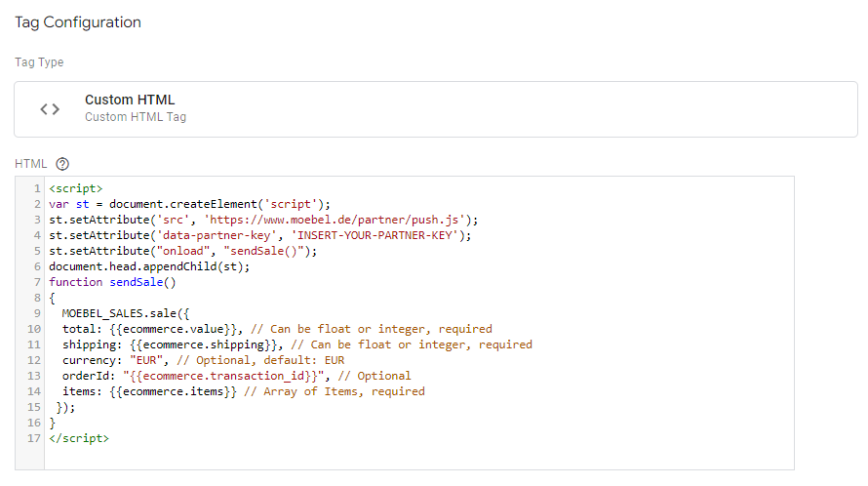Screen dimensions: 868x486
Task: Click var st = document.createElement on line 2
Action: [x=153, y=205]
